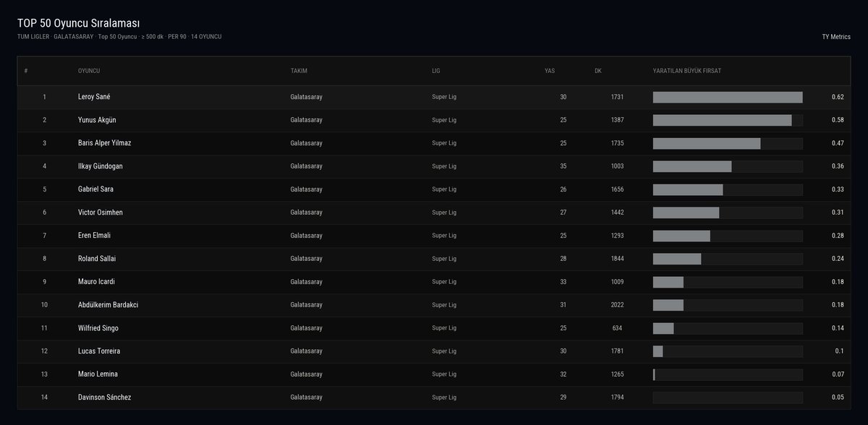Click Super Lig cell in Roland Sallai's row

pos(444,259)
